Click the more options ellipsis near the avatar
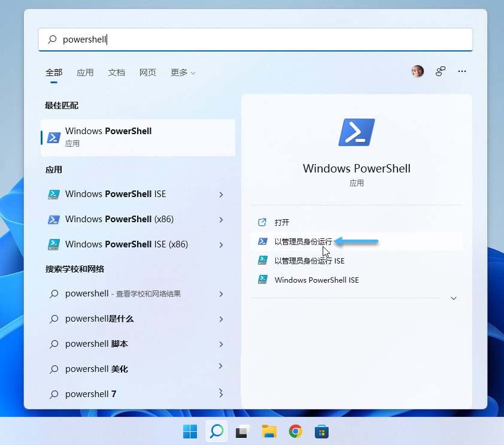 (462, 71)
